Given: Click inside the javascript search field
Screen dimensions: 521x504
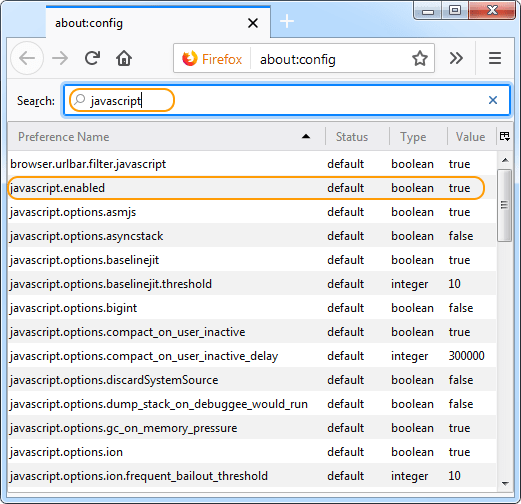Looking at the screenshot, I should pos(287,100).
